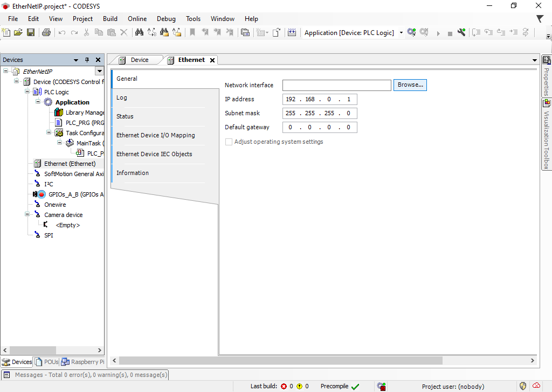The width and height of the screenshot is (552, 392).
Task: Collapse the Task Configuration tree node
Action: point(49,132)
